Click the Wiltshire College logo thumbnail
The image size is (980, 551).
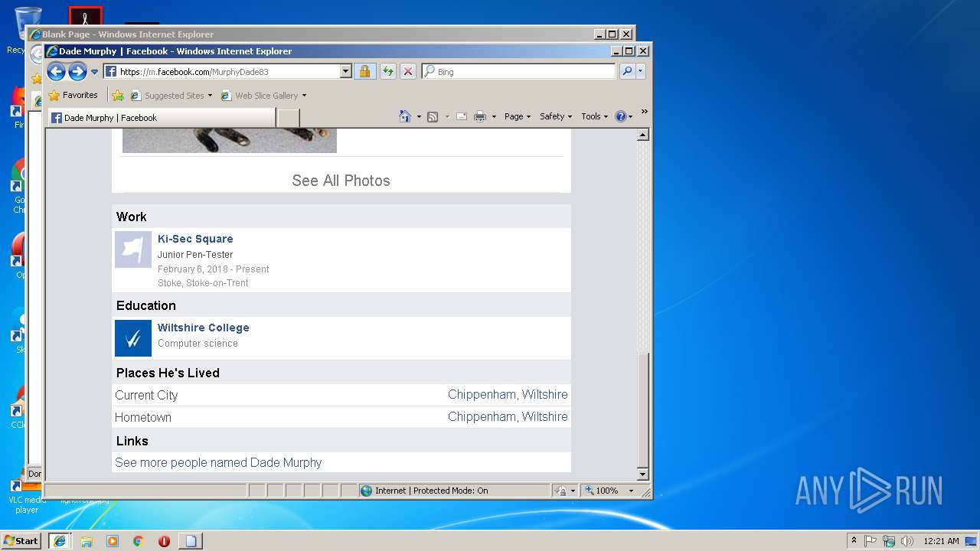133,338
